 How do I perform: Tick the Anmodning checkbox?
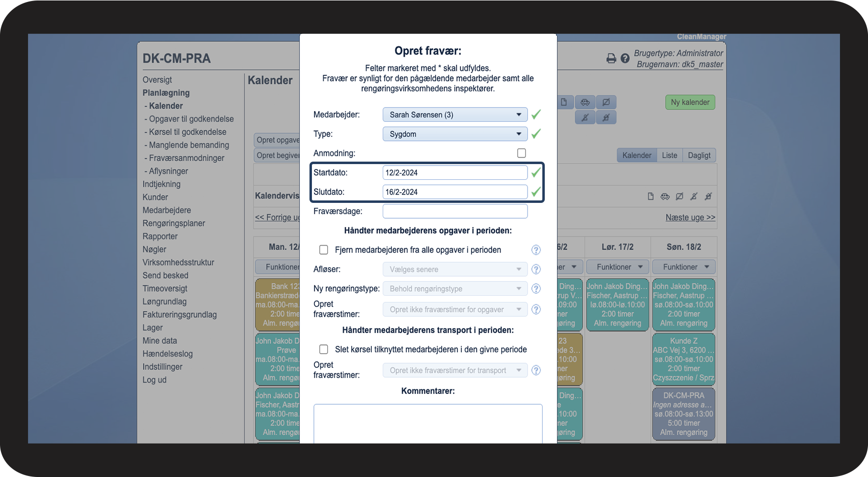click(x=522, y=153)
